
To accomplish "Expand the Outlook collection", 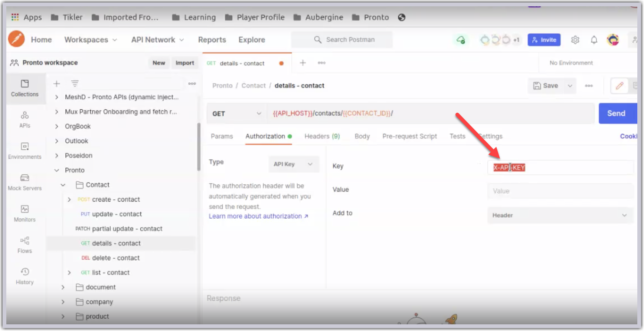I will pyautogui.click(x=56, y=141).
